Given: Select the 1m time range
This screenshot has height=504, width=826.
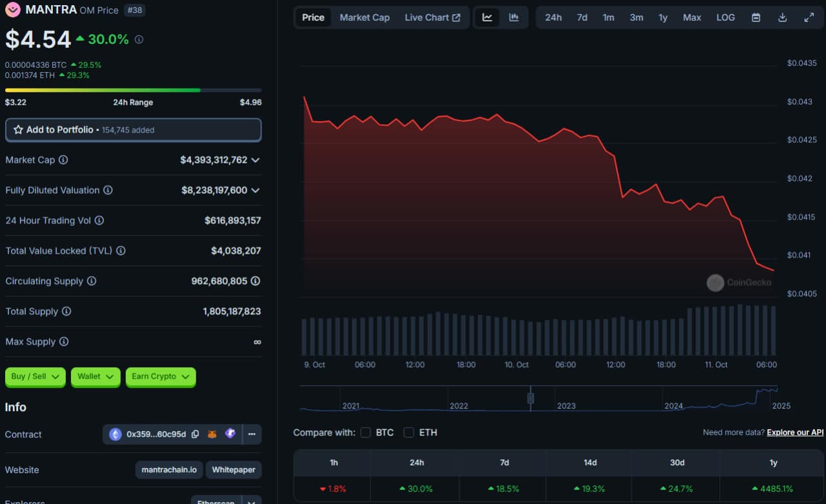Looking at the screenshot, I should (609, 17).
